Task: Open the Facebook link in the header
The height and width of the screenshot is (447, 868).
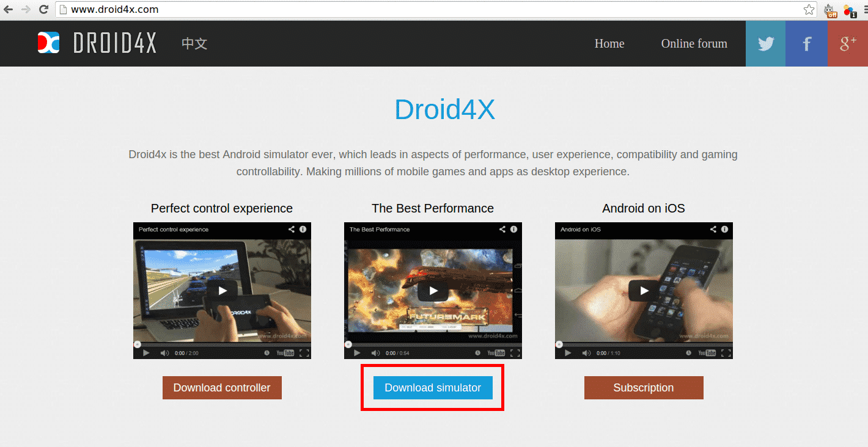Action: click(806, 43)
